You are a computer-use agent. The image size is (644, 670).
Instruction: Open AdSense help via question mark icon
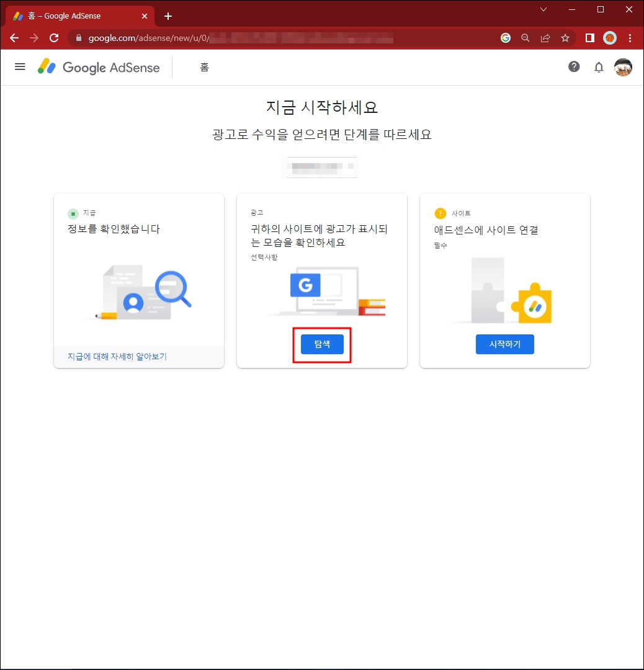[x=574, y=66]
